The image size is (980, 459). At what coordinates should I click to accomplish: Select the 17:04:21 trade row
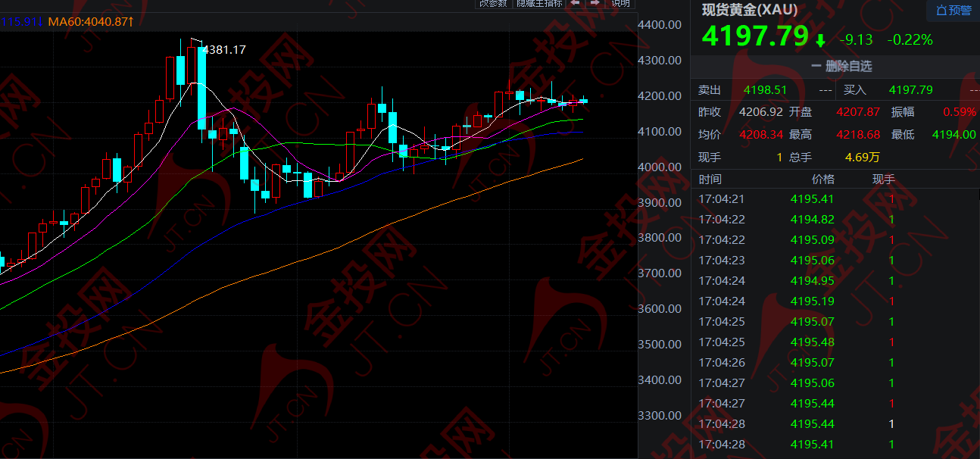coord(835,199)
